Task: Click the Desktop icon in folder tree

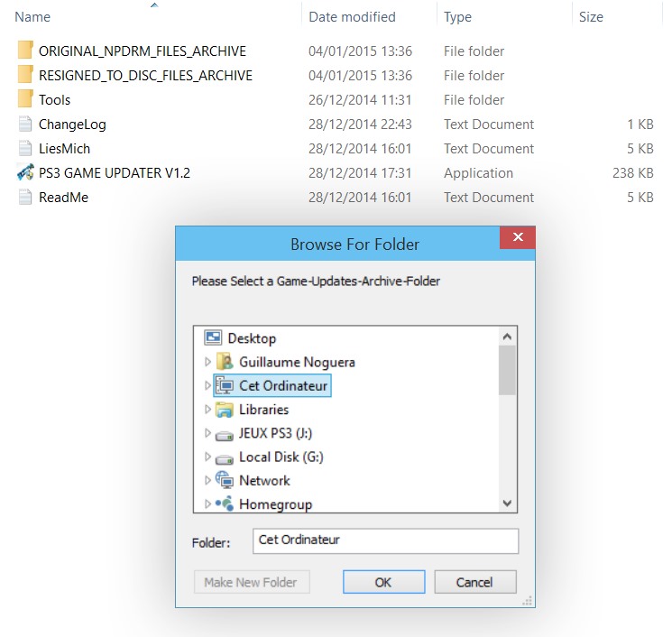Action: click(213, 337)
